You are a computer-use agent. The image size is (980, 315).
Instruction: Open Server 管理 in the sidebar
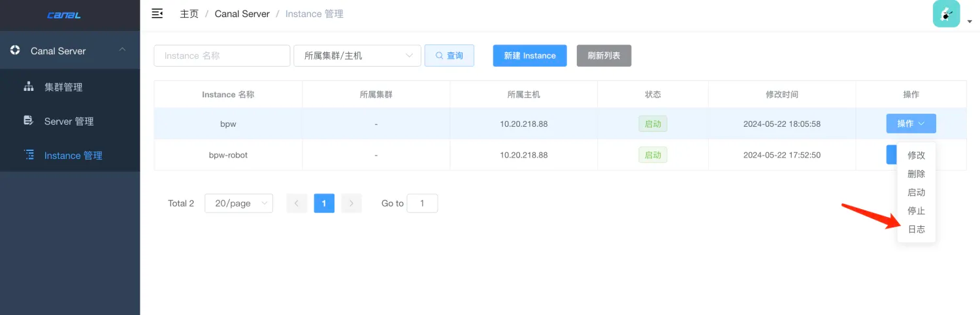[70, 121]
